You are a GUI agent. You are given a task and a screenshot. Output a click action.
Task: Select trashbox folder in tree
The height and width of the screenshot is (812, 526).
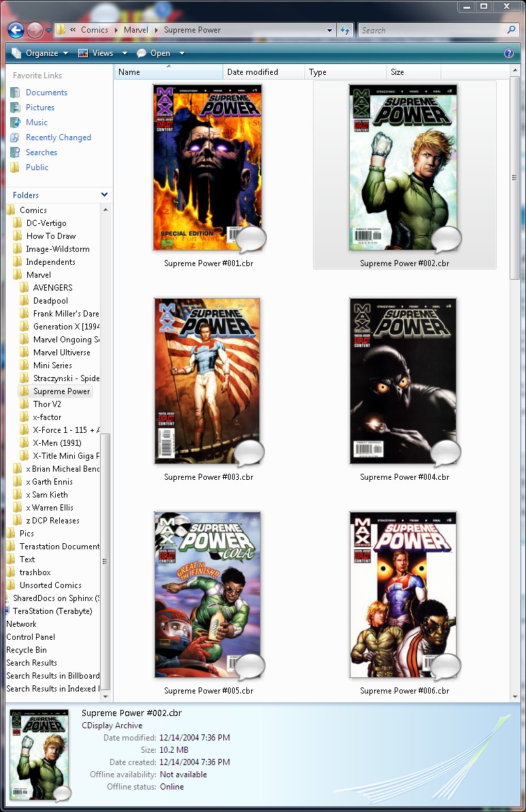(35, 572)
